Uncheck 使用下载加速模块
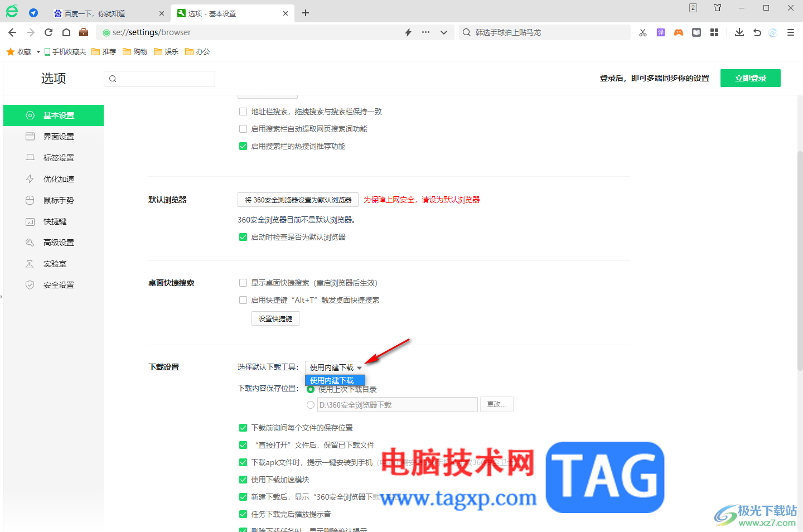 point(243,480)
